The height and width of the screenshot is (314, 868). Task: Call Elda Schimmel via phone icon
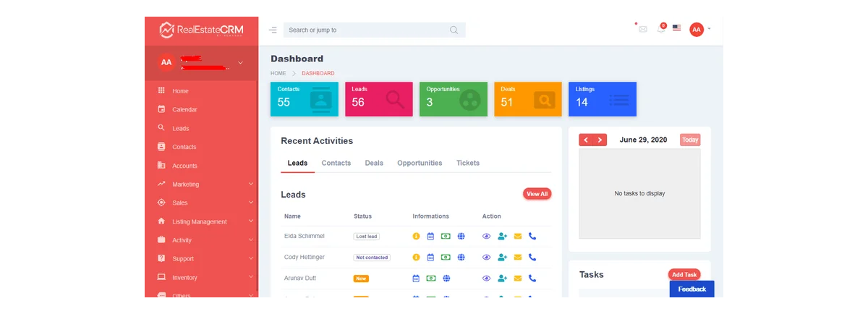[532, 236]
